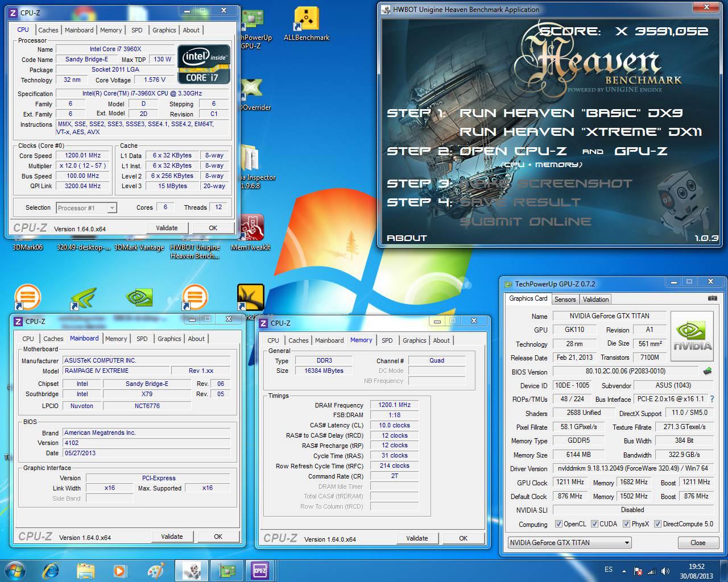Click the Intel Core i7 logo in CPU-Z
The image size is (728, 582).
pyautogui.click(x=204, y=64)
